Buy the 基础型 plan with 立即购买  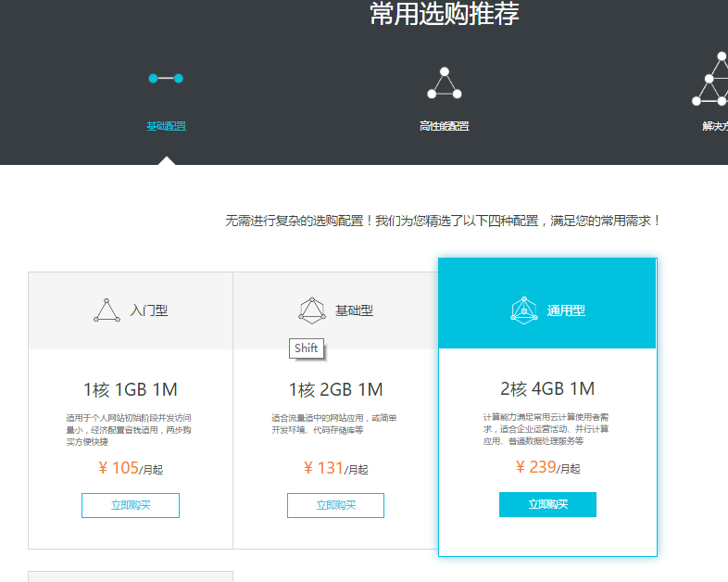[335, 505]
